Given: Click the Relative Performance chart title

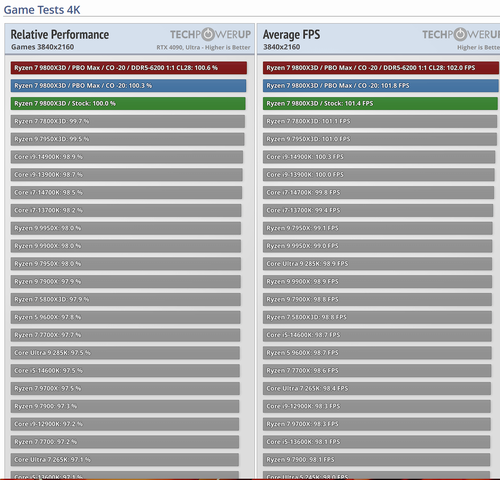Looking at the screenshot, I should click(60, 34).
